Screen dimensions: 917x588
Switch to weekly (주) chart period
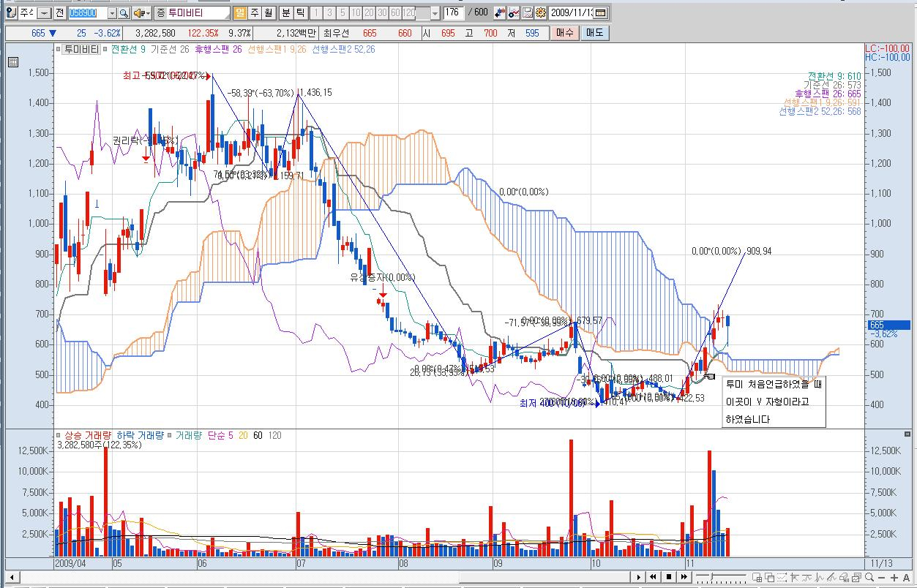point(254,13)
